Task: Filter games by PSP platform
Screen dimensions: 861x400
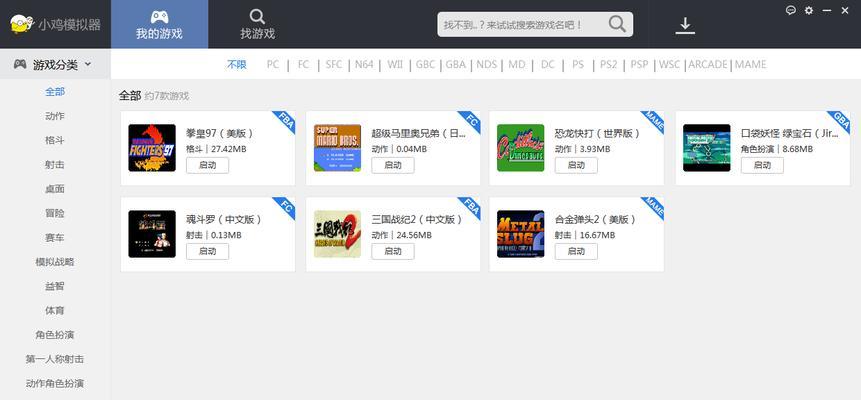Action: coord(639,64)
